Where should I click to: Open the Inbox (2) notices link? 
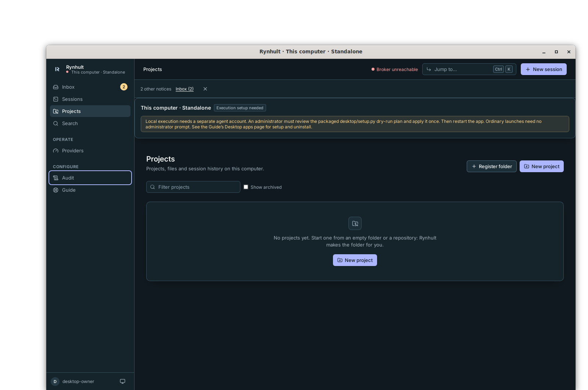coord(184,89)
